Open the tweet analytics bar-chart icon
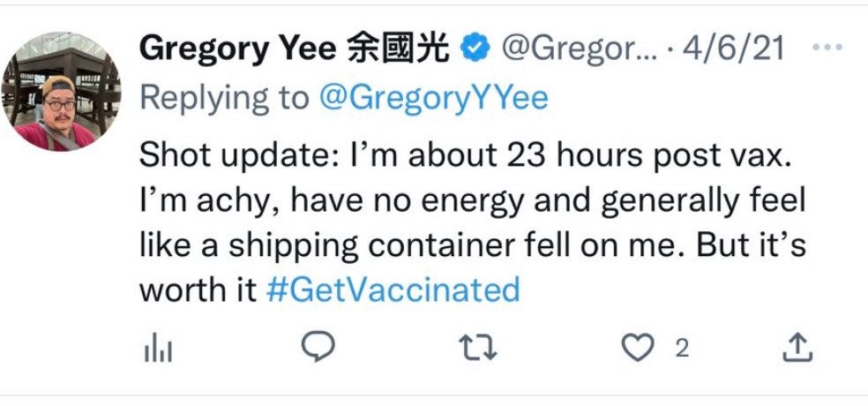The width and height of the screenshot is (868, 406). (156, 350)
